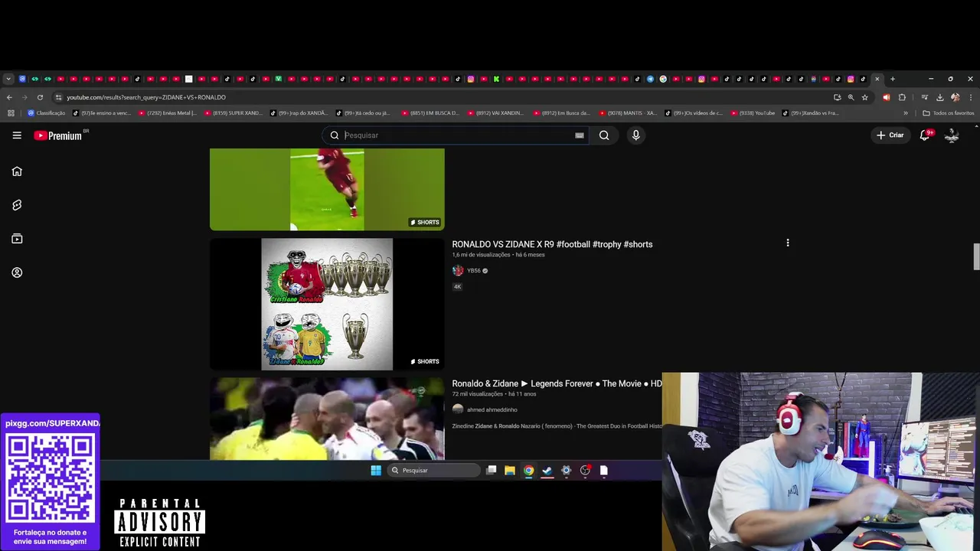Open more options for RONALDO VS ZIDANE X R9
The image size is (980, 551).
[x=787, y=243]
